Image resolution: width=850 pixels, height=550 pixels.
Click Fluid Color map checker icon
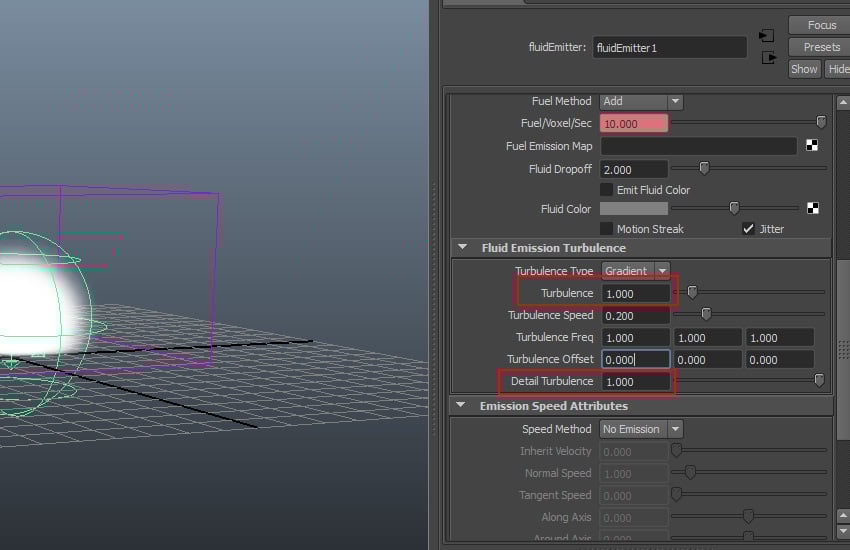click(813, 209)
